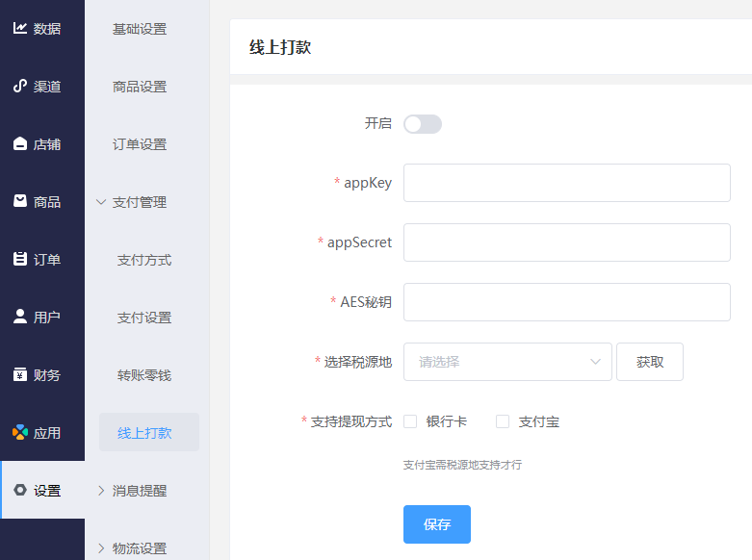Click the 渠道 link icon
Image resolution: width=752 pixels, height=560 pixels.
click(19, 86)
